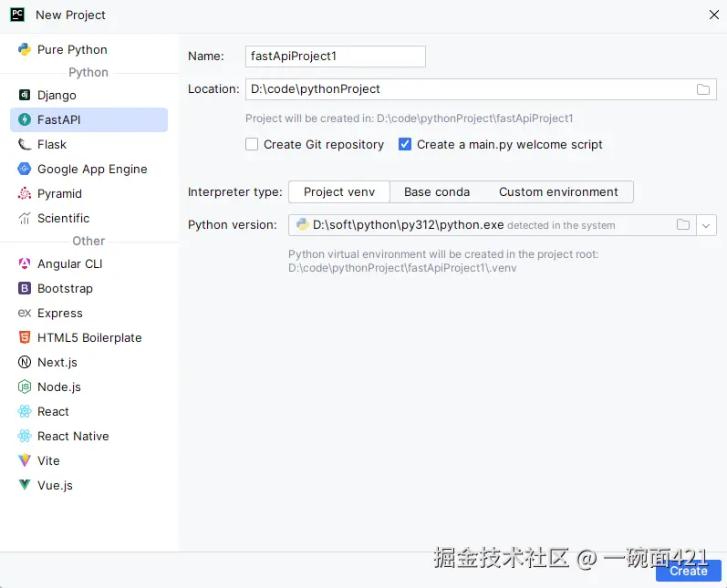
Task: Click the Next.js N icon
Action: click(x=24, y=362)
